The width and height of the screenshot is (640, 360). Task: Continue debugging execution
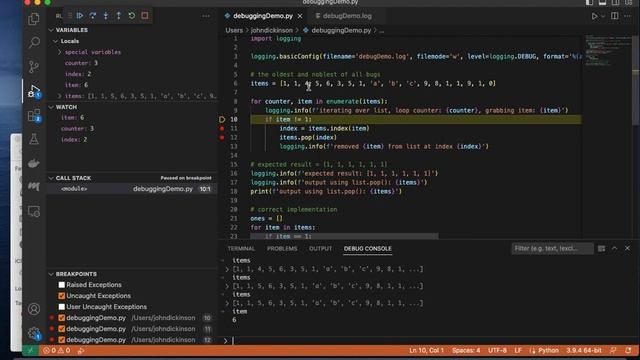(80, 16)
